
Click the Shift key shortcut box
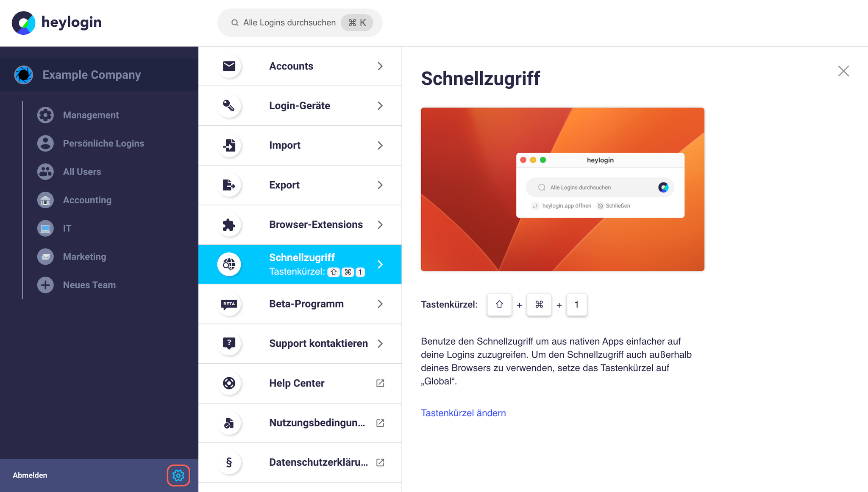pyautogui.click(x=499, y=304)
